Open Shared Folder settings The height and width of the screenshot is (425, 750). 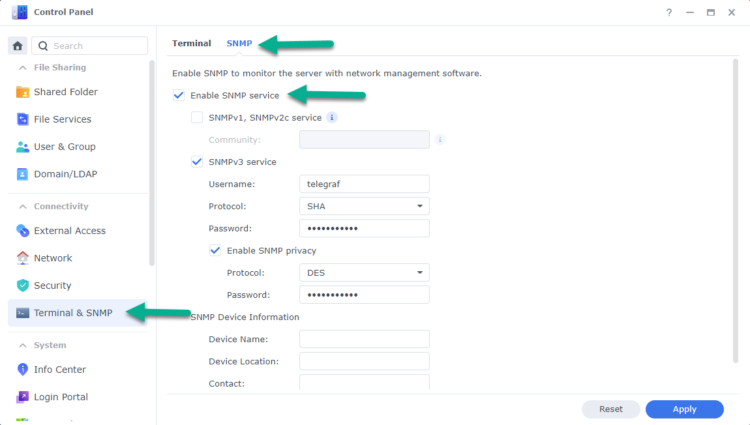[x=64, y=92]
